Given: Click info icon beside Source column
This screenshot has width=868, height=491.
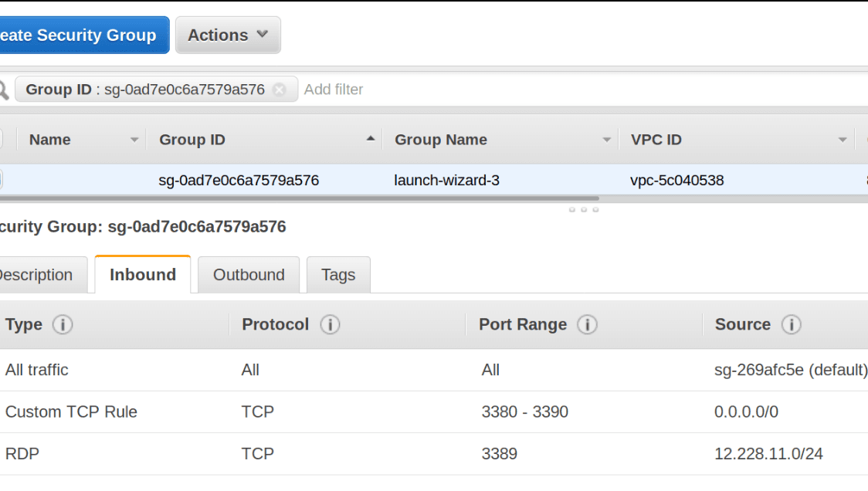Looking at the screenshot, I should point(791,325).
